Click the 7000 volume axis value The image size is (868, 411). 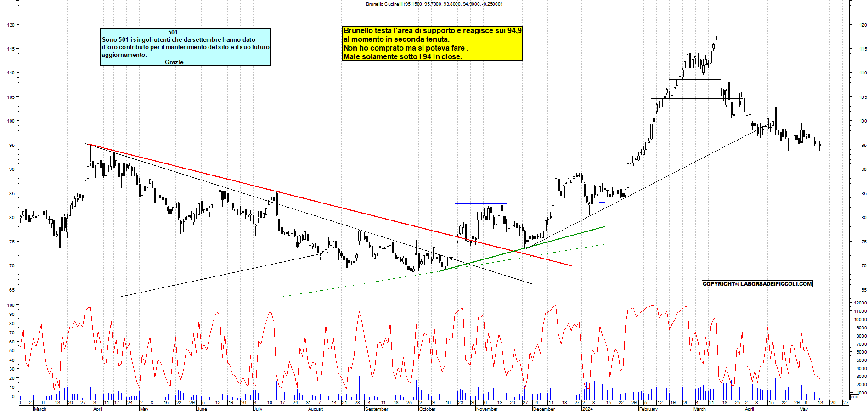[x=861, y=343]
